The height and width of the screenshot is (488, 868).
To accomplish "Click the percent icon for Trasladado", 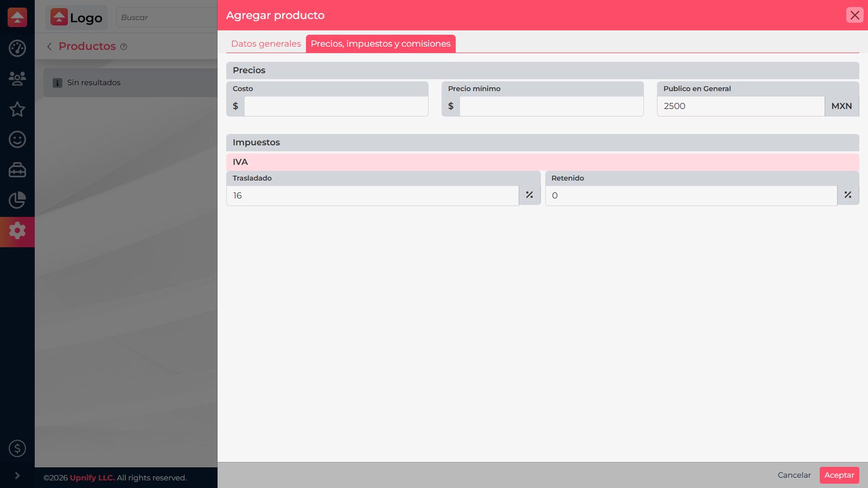I will (529, 195).
